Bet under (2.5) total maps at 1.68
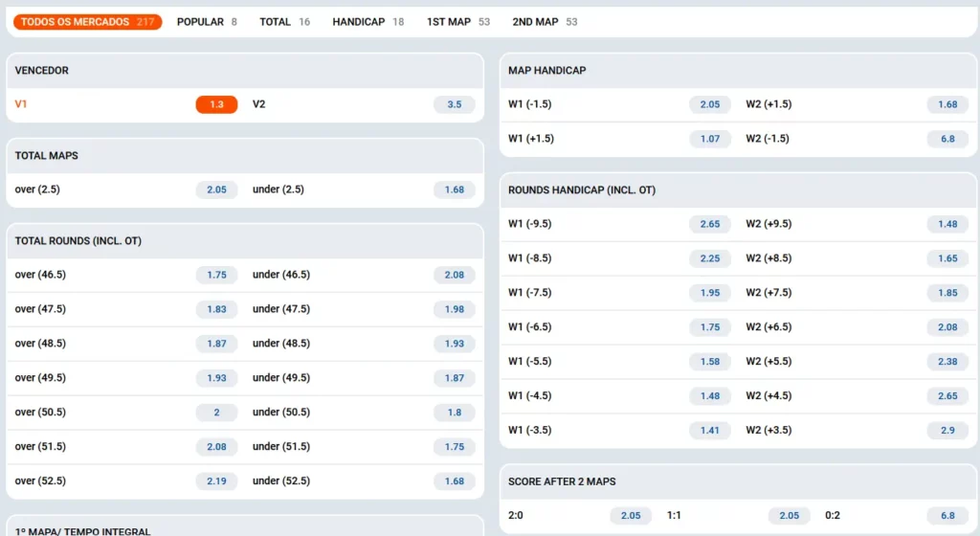This screenshot has width=980, height=536. coord(455,190)
